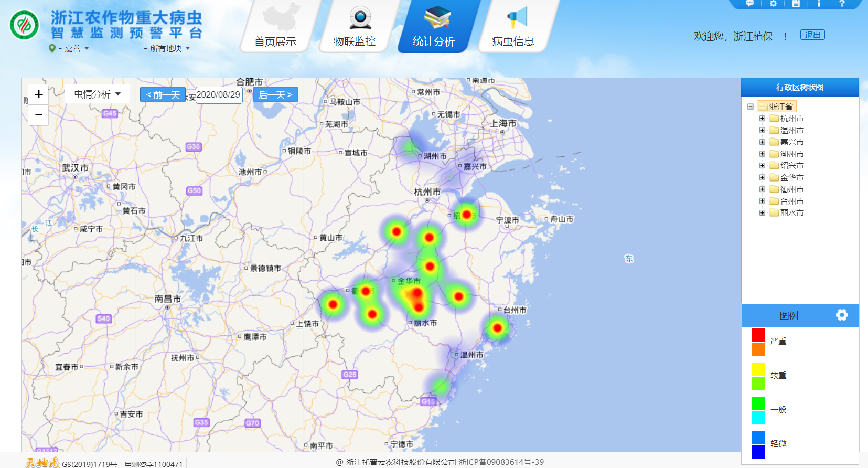Click the info 'i' icon in top bar
868x468 pixels.
pyautogui.click(x=819, y=4)
